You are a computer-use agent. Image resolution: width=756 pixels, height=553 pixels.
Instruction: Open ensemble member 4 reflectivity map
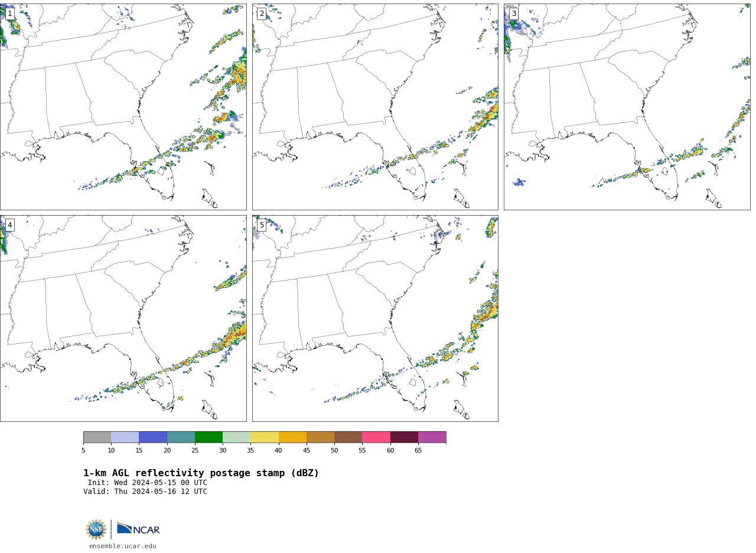[123, 318]
